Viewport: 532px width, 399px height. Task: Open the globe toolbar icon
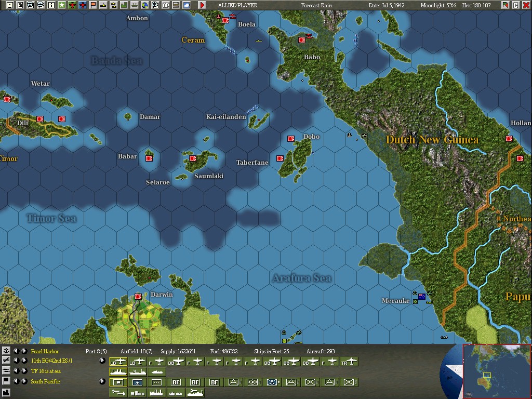tap(145, 5)
